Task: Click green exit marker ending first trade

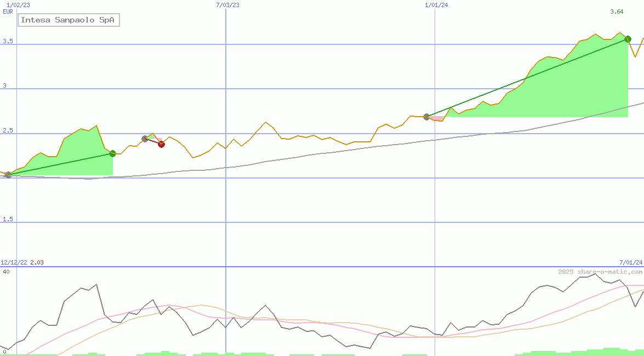Action: [112, 153]
